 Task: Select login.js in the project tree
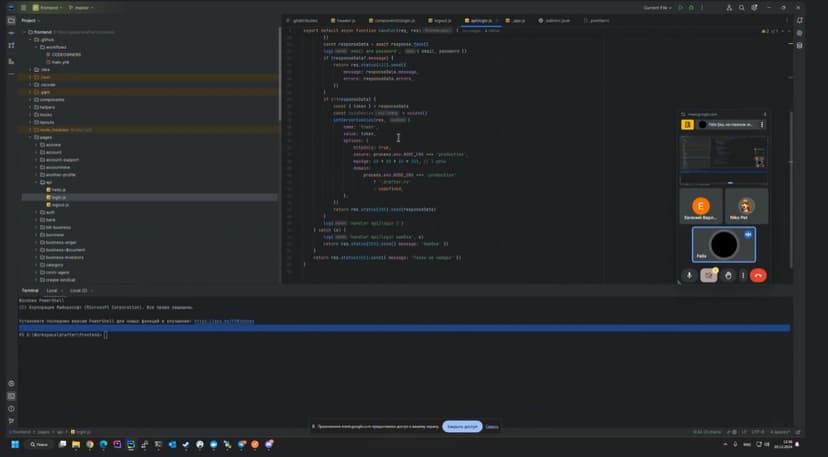58,197
